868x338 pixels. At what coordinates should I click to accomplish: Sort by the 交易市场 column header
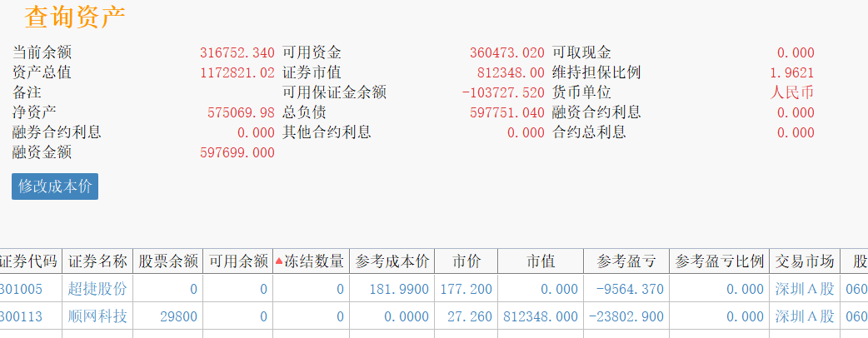point(805,261)
